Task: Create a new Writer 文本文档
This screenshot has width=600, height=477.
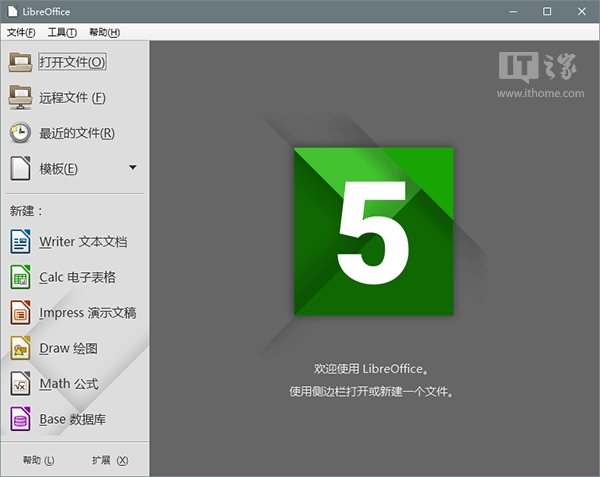Action: (x=83, y=242)
